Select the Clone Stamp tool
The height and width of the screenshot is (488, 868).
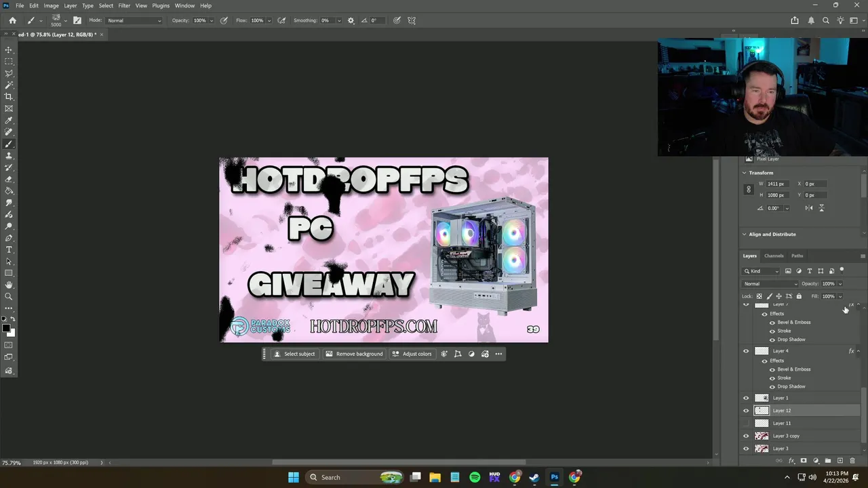tap(9, 156)
